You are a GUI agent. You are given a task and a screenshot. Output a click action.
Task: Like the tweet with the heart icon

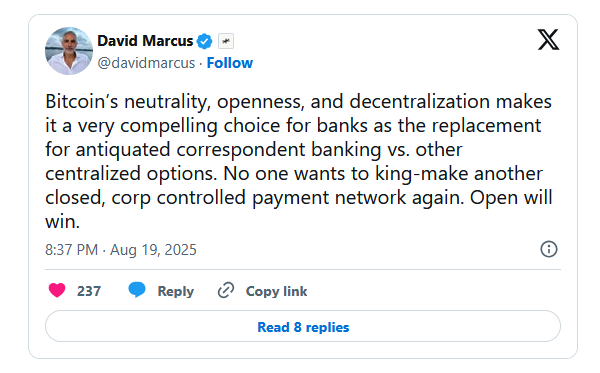point(57,290)
